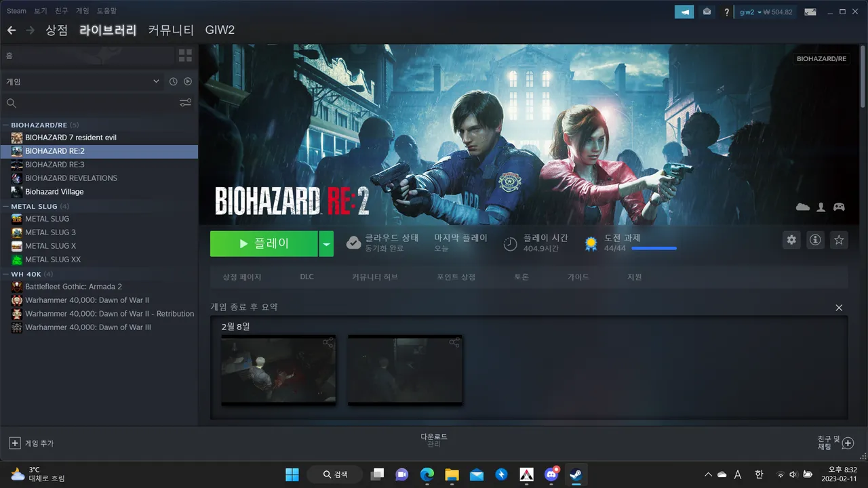Viewport: 868px width, 488px height.
Task: Open the inbox envelope icon
Action: point(707,12)
